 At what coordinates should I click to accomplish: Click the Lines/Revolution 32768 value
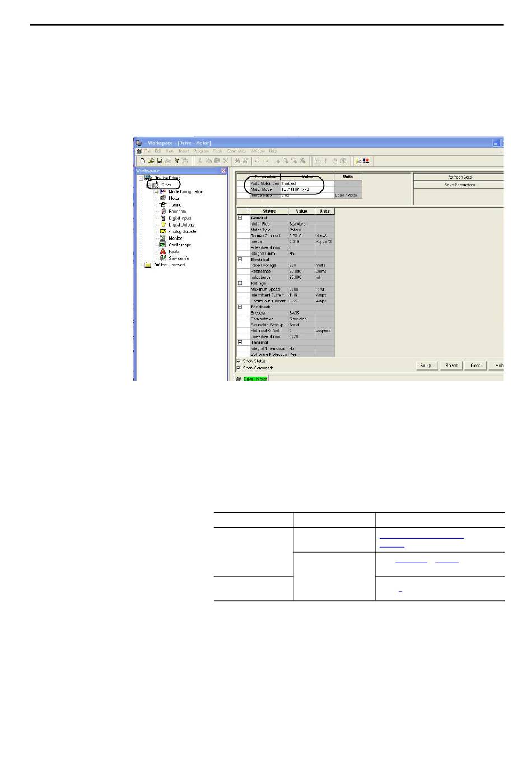coord(301,336)
